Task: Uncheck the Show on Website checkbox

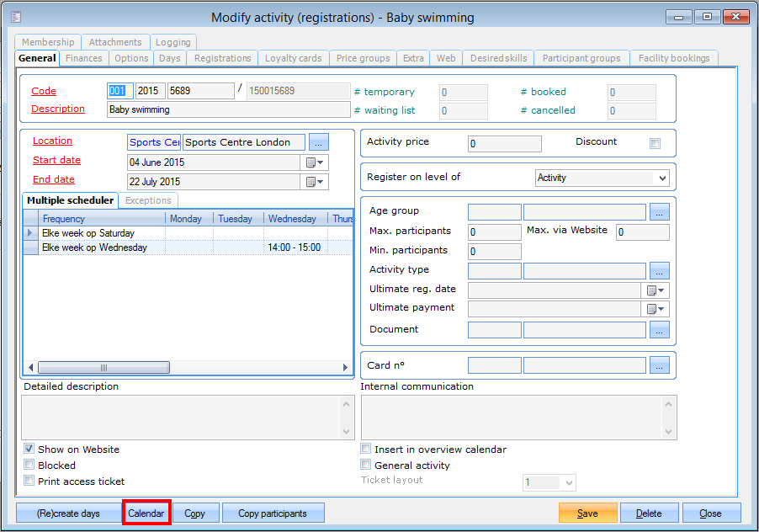Action: point(29,450)
